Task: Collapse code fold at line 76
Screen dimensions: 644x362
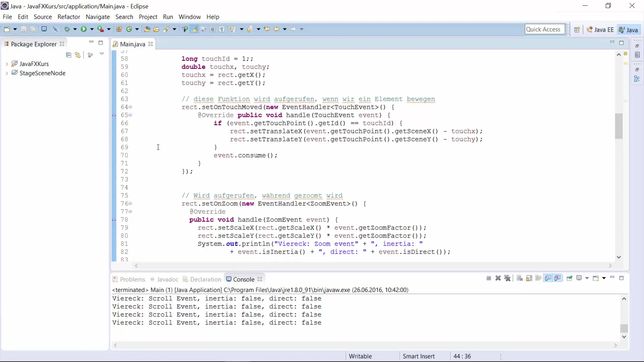Action: tap(130, 203)
